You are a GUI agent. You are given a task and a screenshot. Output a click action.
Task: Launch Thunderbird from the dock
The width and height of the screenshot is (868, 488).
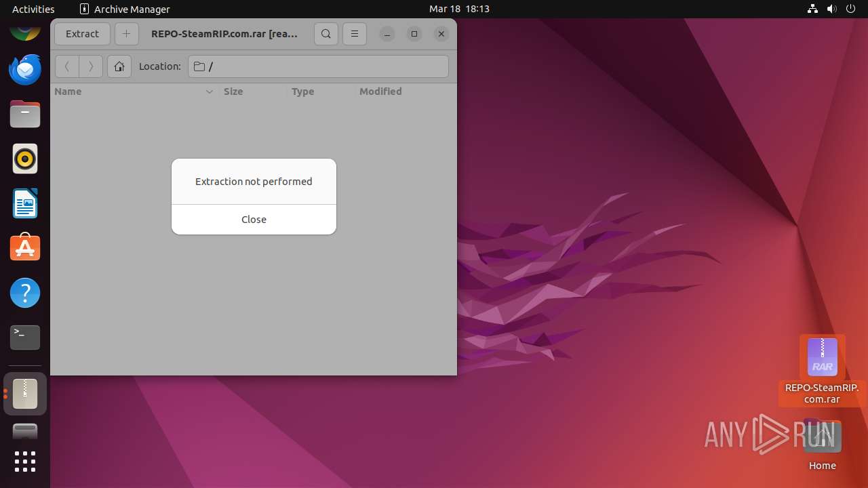coord(25,69)
